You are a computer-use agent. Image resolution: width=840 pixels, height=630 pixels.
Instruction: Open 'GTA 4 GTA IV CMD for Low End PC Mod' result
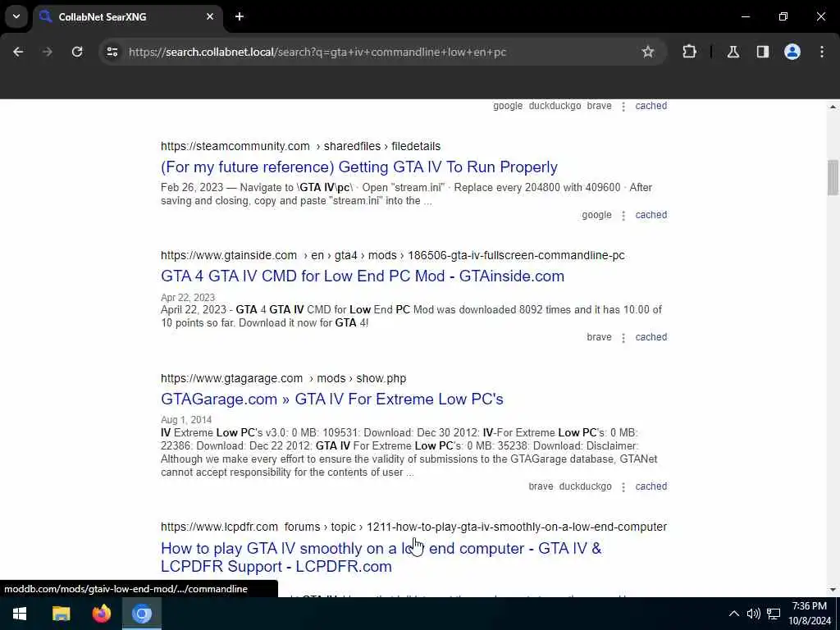coord(362,276)
